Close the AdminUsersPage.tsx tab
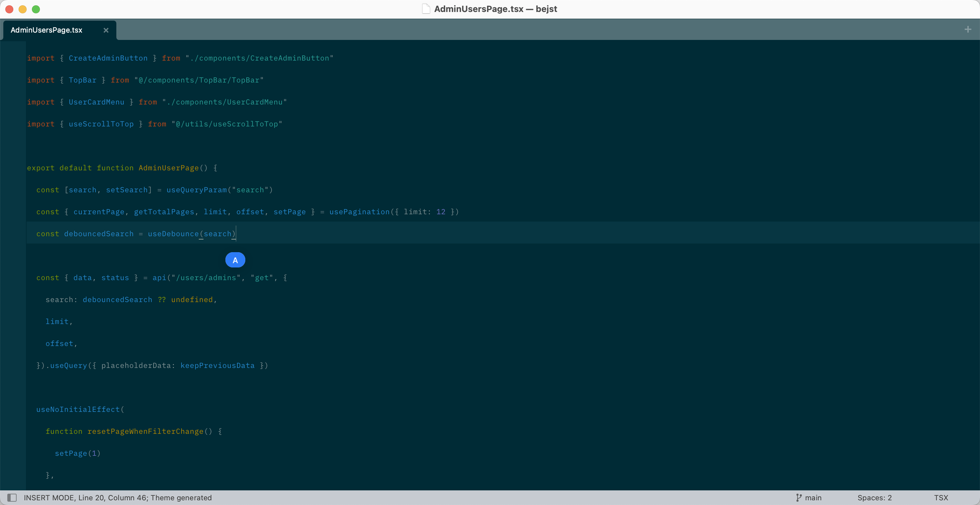Image resolution: width=980 pixels, height=505 pixels. 106,30
